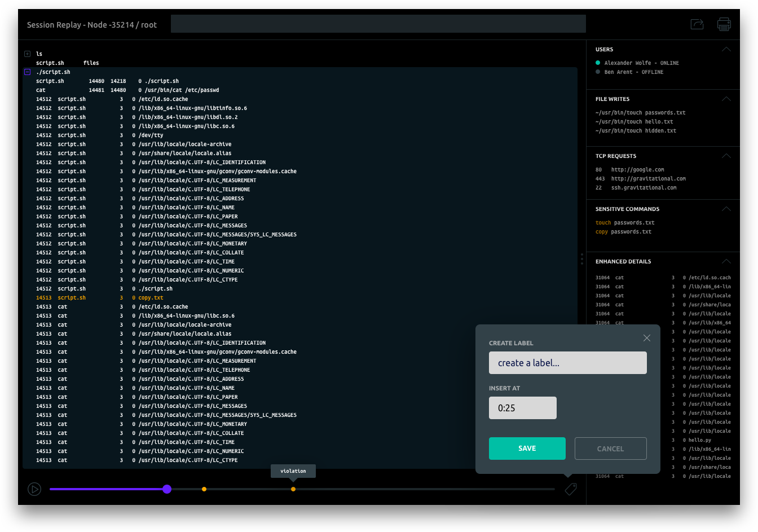Click the violation marker on timeline

click(293, 489)
